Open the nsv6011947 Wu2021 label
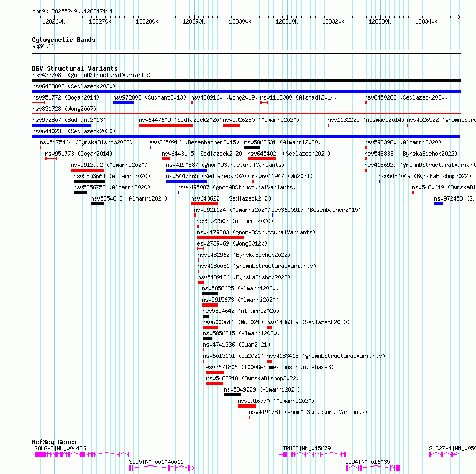 282,176
